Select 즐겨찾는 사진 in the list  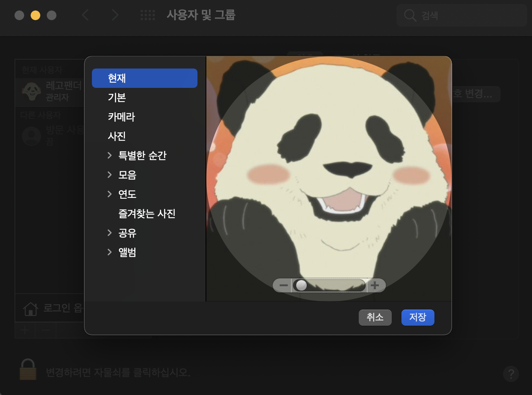pyautogui.click(x=147, y=214)
